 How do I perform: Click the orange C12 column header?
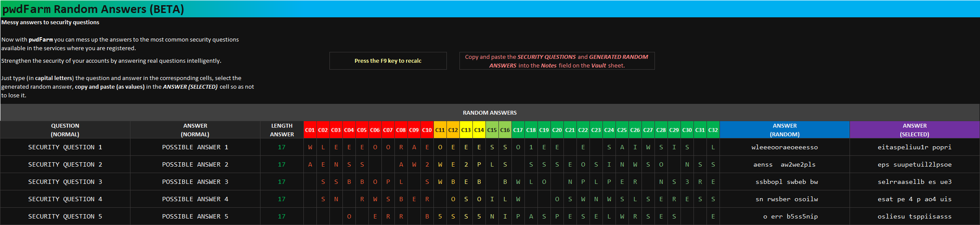[x=453, y=130]
